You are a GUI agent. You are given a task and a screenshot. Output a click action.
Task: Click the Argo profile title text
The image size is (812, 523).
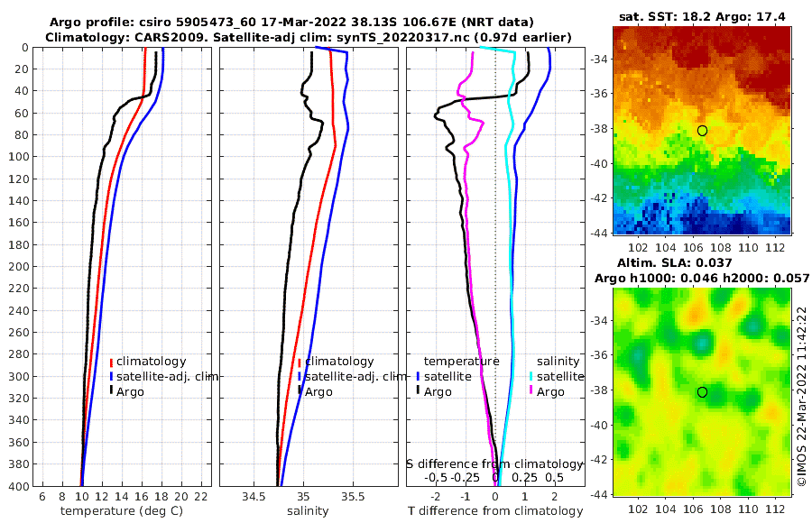291,23
